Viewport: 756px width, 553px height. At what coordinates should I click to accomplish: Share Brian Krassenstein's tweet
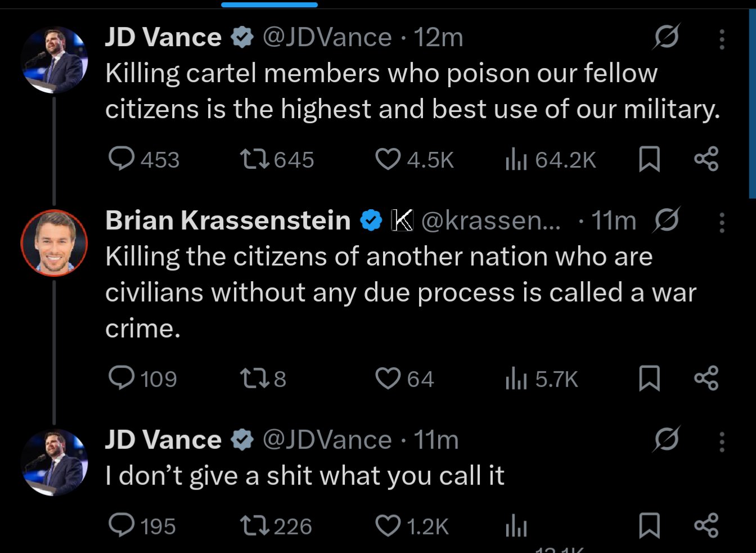click(706, 378)
